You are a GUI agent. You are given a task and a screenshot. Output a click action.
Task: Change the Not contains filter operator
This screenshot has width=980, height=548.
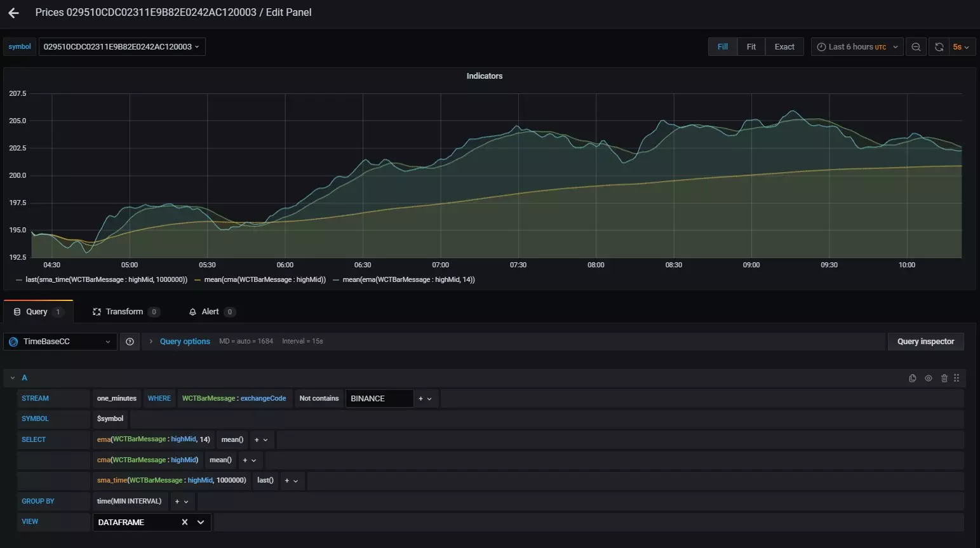click(319, 399)
